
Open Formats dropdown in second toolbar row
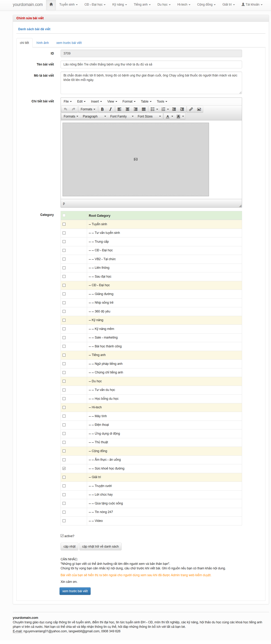click(x=71, y=117)
